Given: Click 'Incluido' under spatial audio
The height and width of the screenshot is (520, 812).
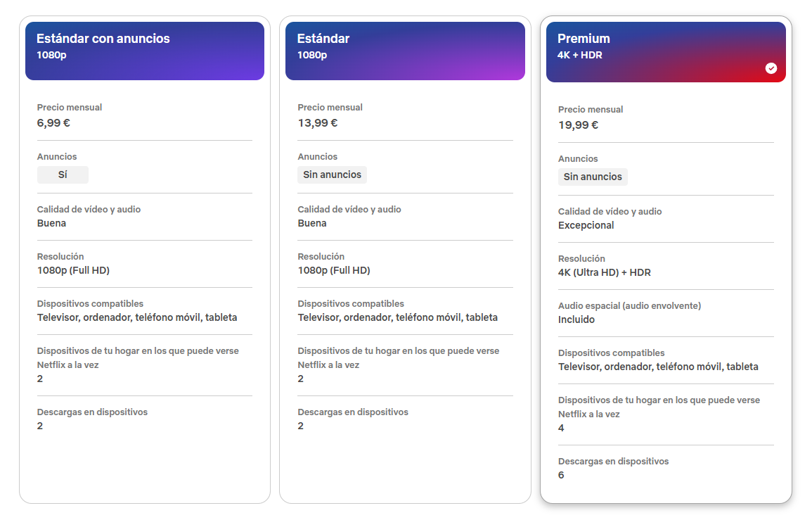Looking at the screenshot, I should tap(576, 320).
